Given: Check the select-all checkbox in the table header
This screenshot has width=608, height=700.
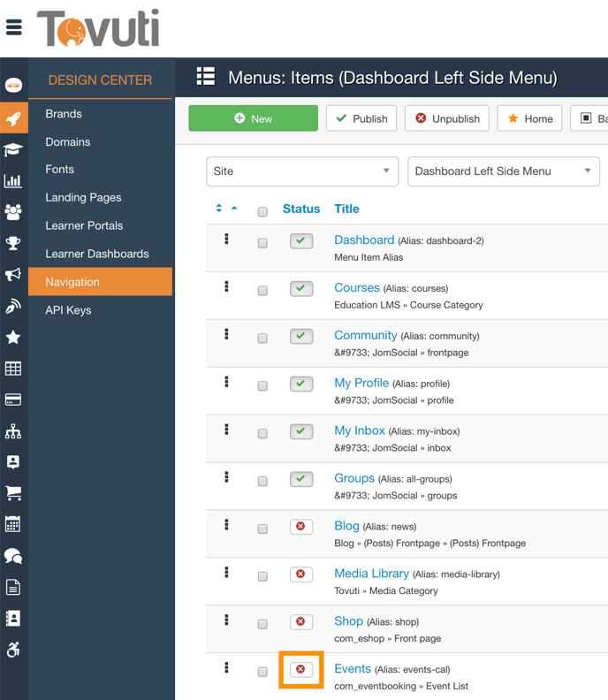Looking at the screenshot, I should [262, 211].
